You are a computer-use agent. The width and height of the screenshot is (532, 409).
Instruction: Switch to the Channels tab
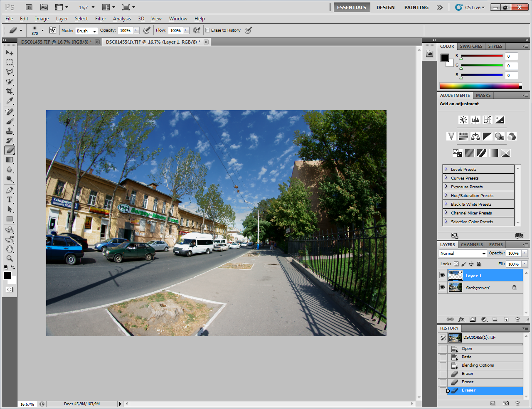pos(471,244)
